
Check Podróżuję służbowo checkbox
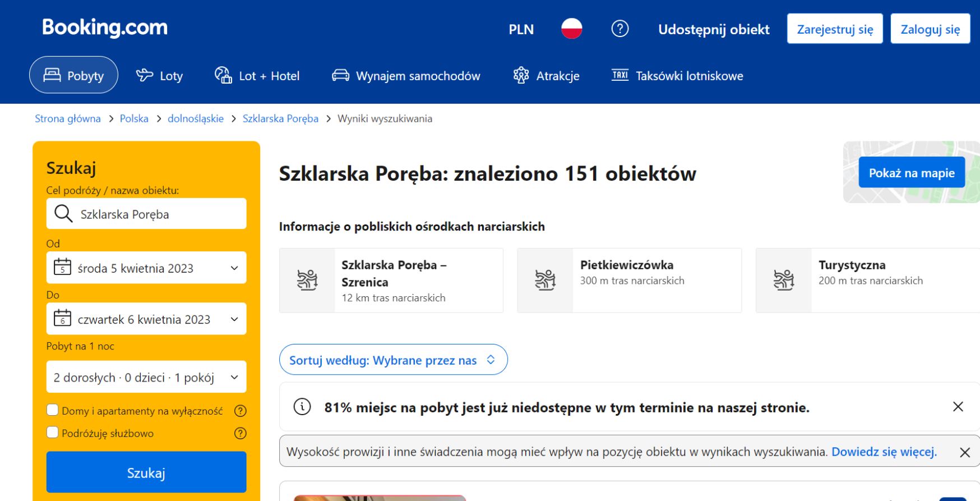pyautogui.click(x=52, y=432)
